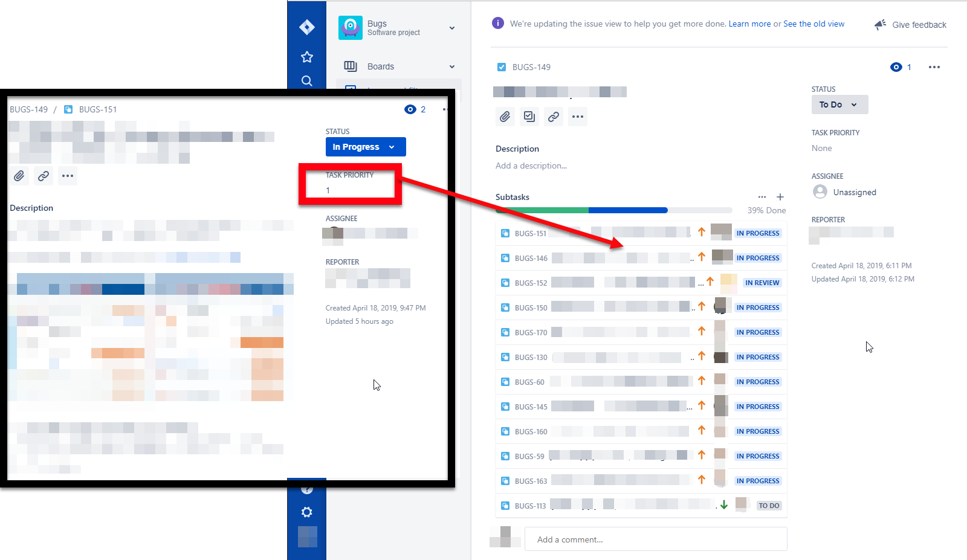
Task: Open more actions in BUGS-151 popup
Action: [x=68, y=176]
